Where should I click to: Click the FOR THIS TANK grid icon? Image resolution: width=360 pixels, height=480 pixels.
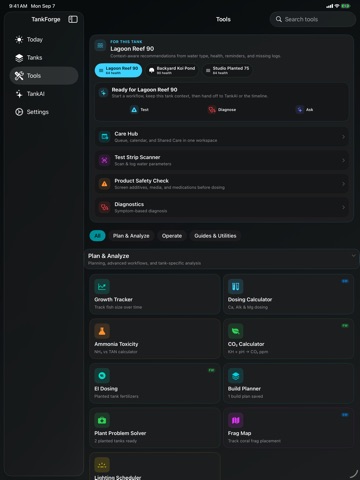coord(100,45)
